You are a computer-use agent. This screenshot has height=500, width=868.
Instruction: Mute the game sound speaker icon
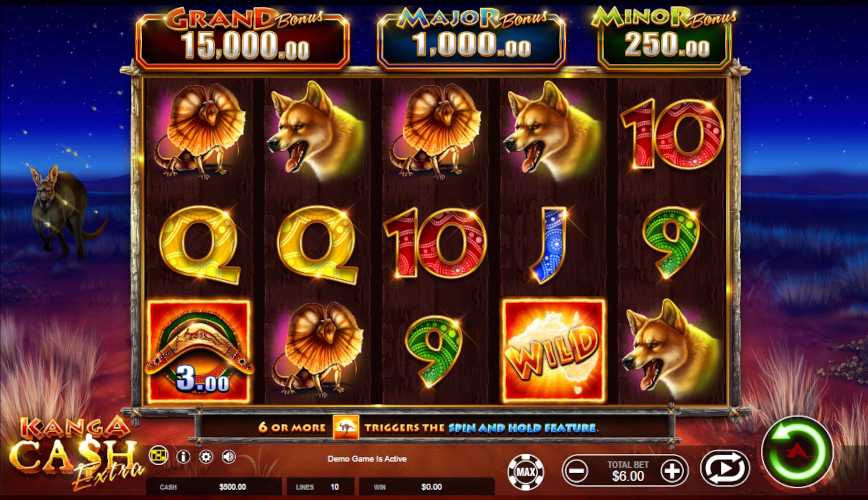point(229,456)
